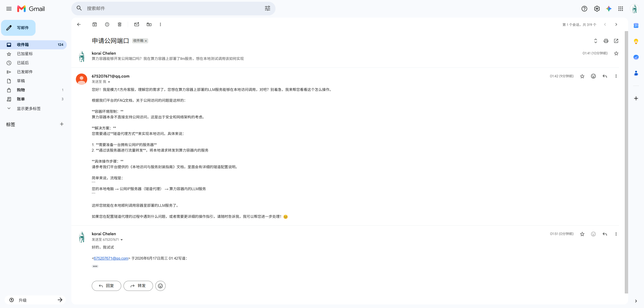Open the Google apps grid
Screen dimensions: 644x308
click(621, 9)
